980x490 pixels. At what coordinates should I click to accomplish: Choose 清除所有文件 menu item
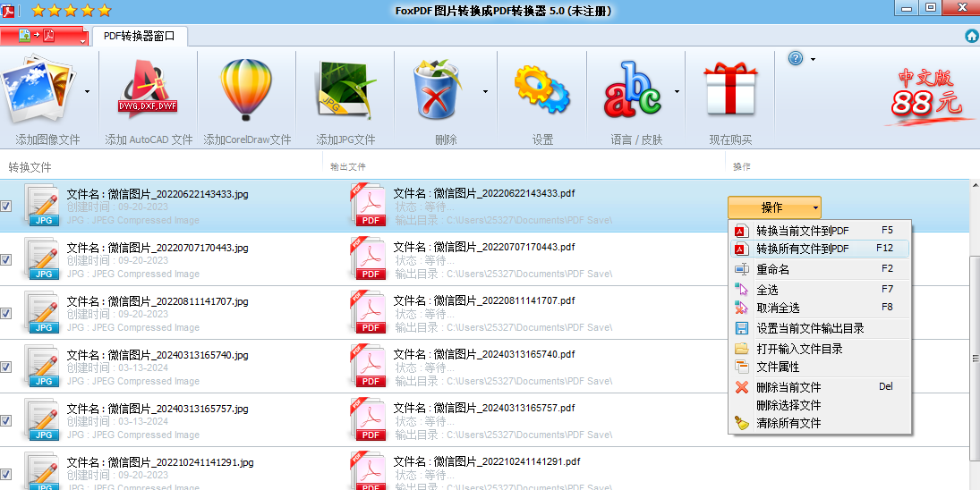click(x=820, y=423)
